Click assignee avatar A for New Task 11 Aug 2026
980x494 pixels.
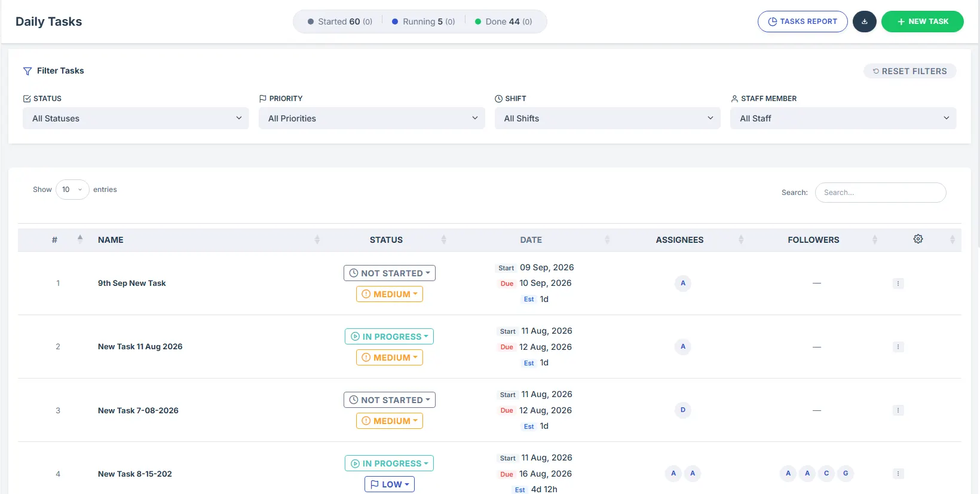pos(683,347)
